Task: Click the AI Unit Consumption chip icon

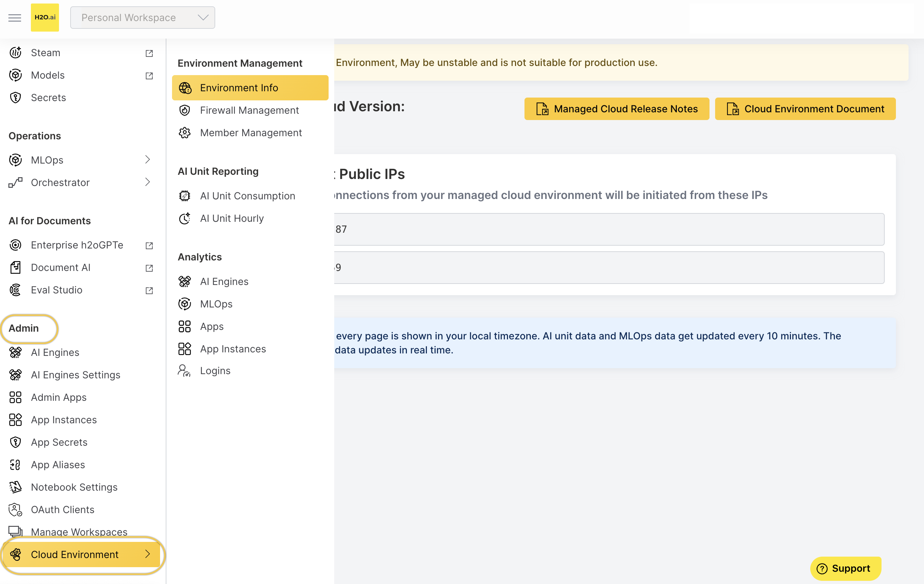Action: (185, 196)
